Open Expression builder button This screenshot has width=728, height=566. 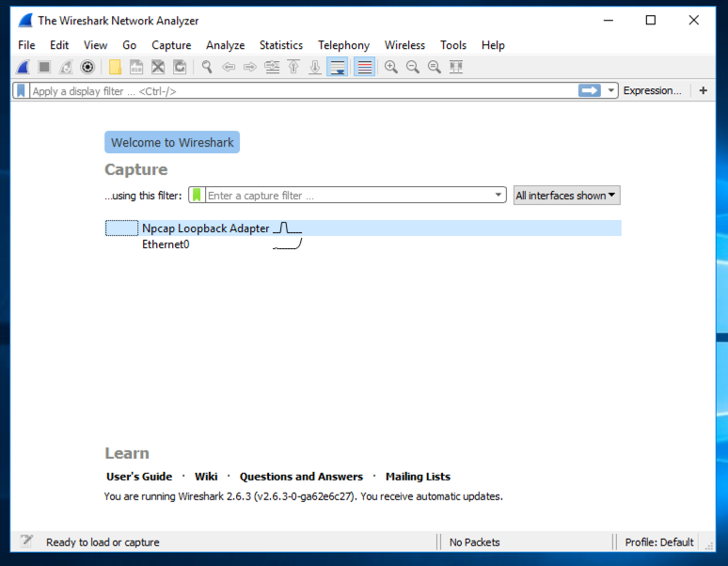(x=653, y=90)
